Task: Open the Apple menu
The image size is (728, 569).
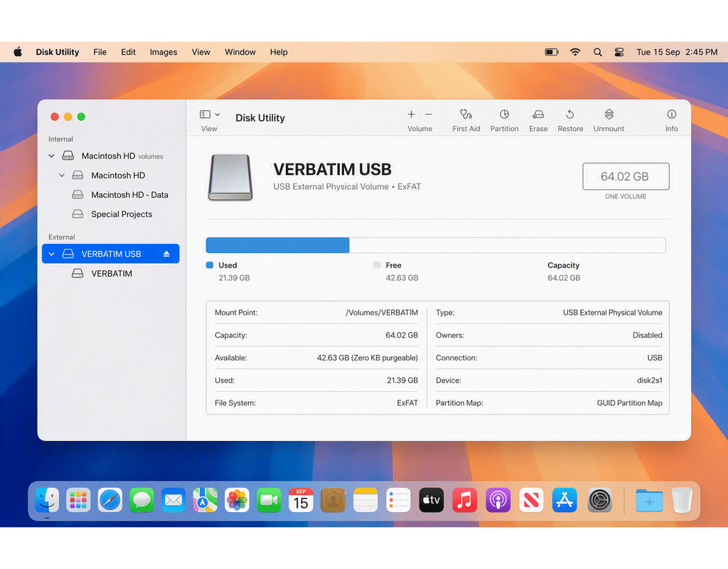Action: [18, 52]
